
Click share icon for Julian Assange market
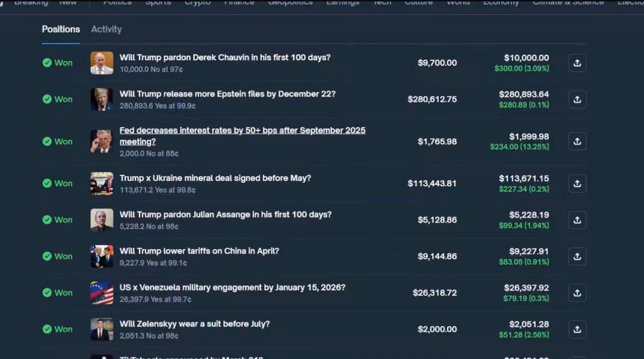click(x=577, y=220)
